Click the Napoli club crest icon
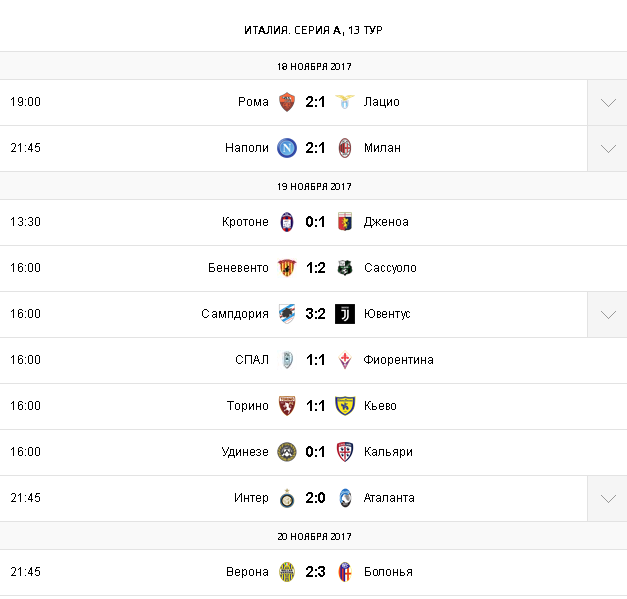627x599 pixels. coord(287,148)
